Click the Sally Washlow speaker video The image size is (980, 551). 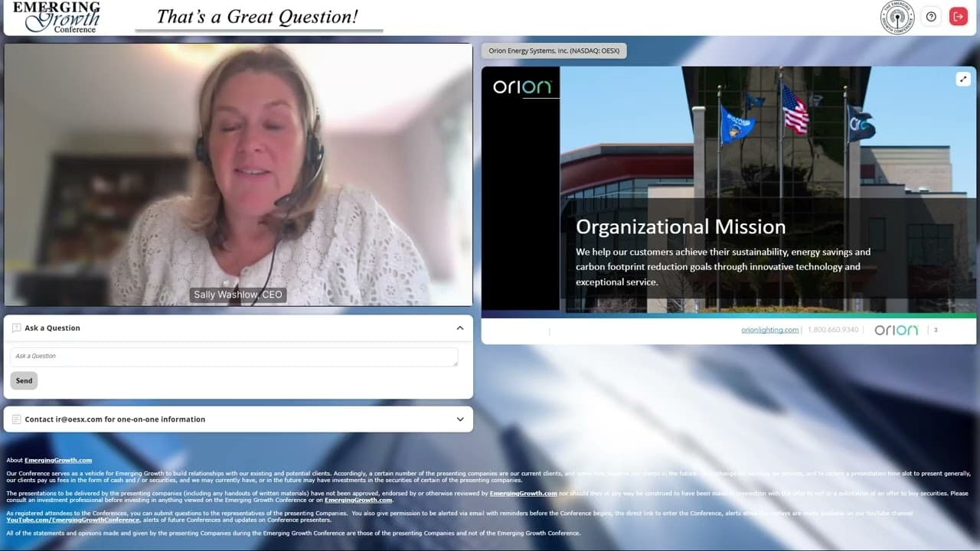(238, 174)
